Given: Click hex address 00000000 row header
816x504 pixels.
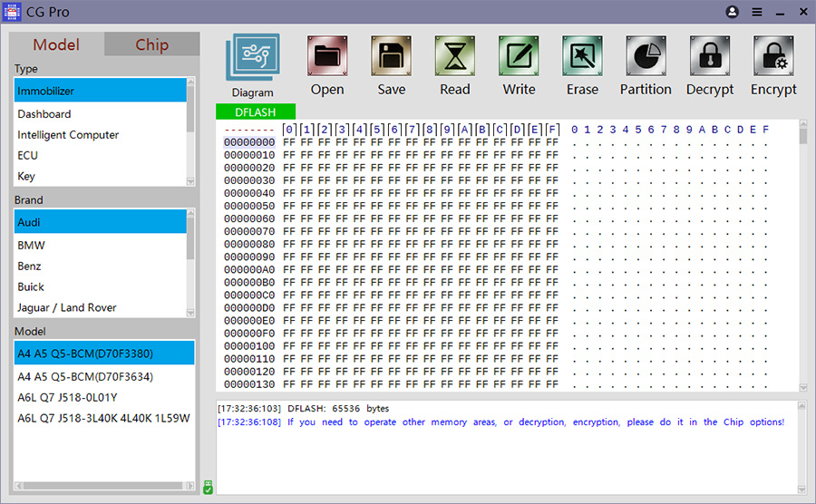Looking at the screenshot, I should pos(249,142).
